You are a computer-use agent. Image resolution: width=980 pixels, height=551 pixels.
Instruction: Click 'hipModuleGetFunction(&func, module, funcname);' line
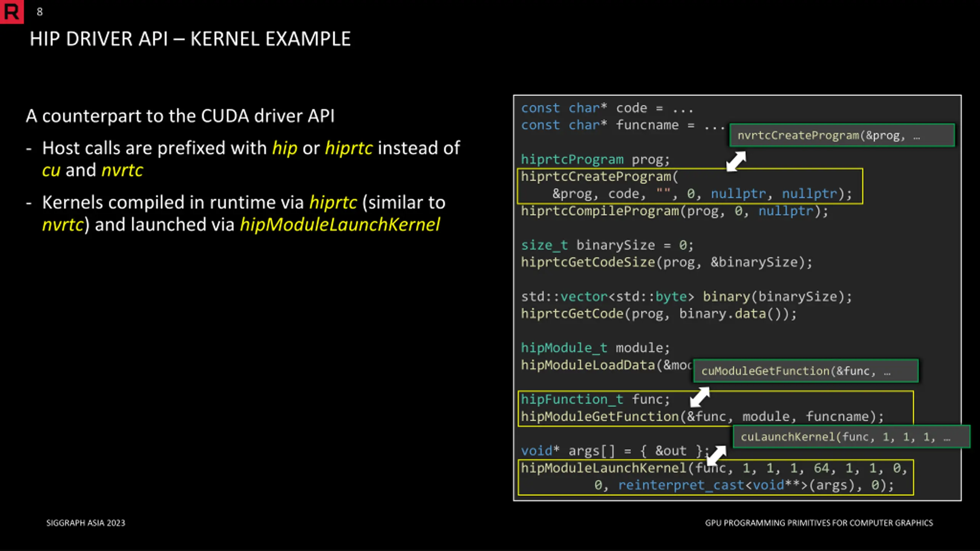(702, 417)
